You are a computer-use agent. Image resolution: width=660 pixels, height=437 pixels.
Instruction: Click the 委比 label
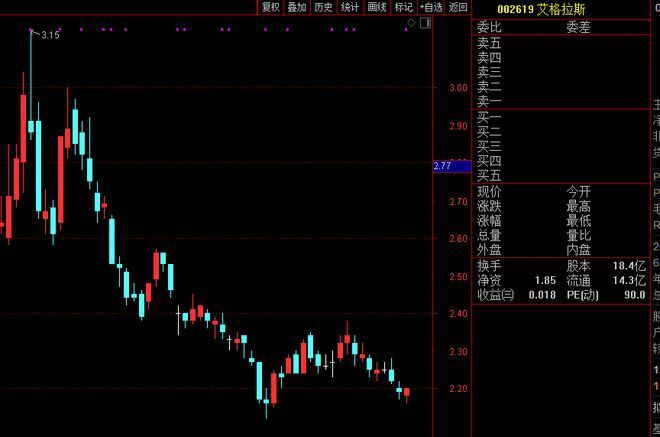[489, 27]
